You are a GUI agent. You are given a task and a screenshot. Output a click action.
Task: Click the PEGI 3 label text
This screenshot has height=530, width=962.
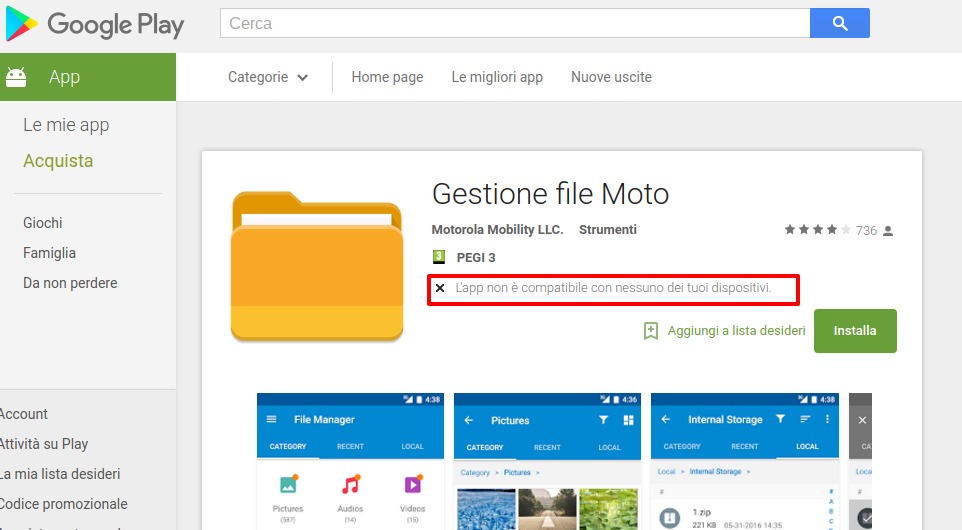pos(475,258)
